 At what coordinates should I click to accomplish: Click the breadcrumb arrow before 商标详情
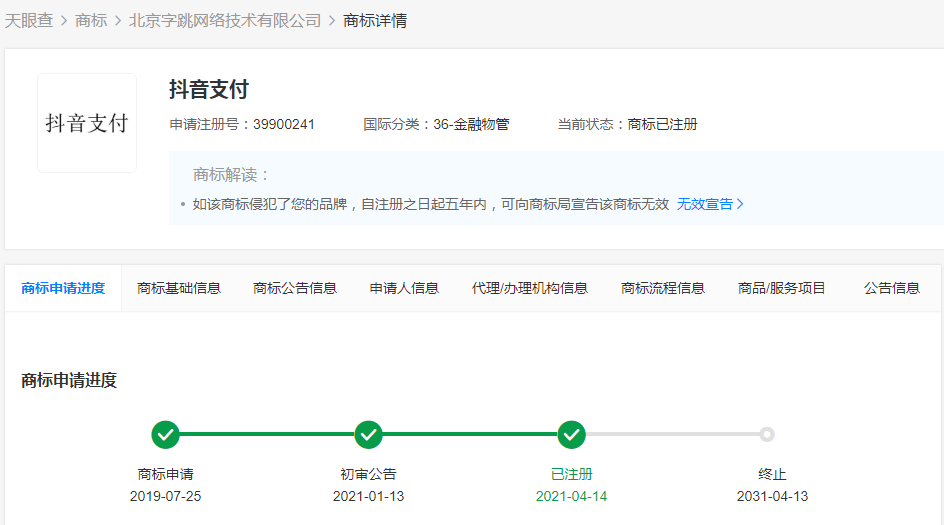click(332, 21)
